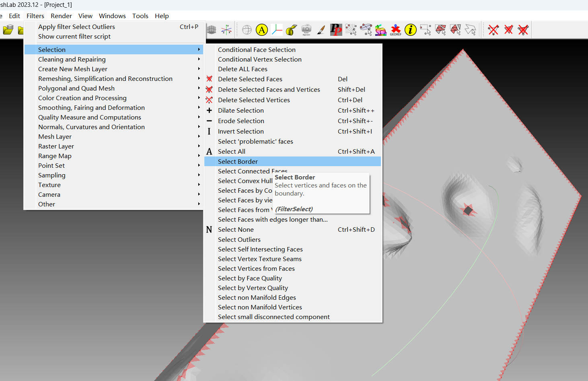
Task: Expand the Polygonal and Quad Mesh submenu
Action: 114,88
